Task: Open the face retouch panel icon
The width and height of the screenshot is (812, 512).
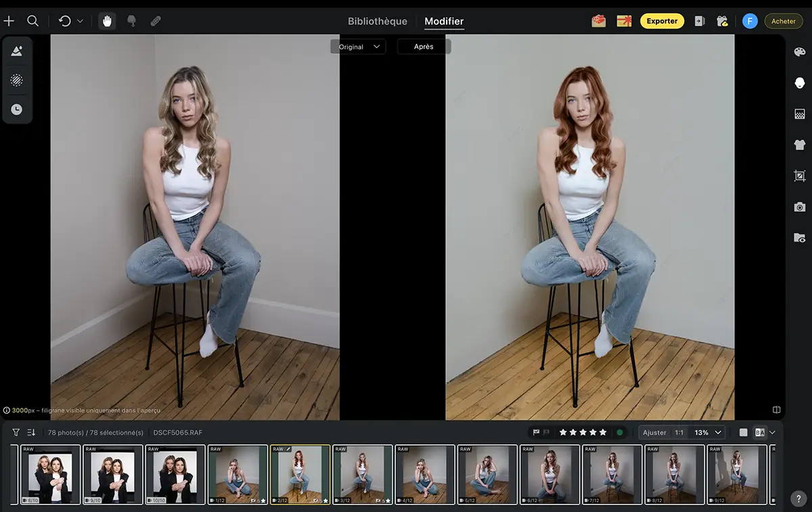Action: pos(800,83)
